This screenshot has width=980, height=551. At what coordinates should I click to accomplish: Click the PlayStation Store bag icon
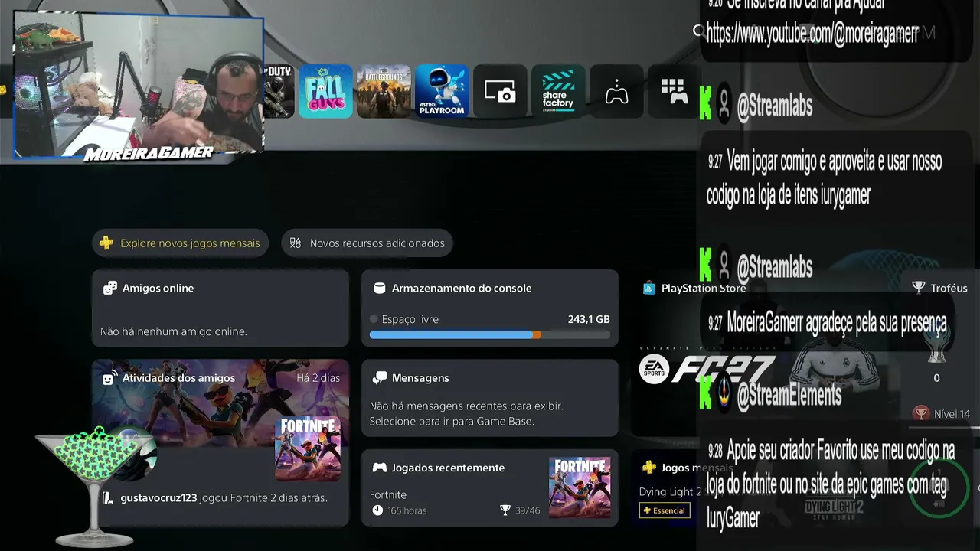click(648, 288)
